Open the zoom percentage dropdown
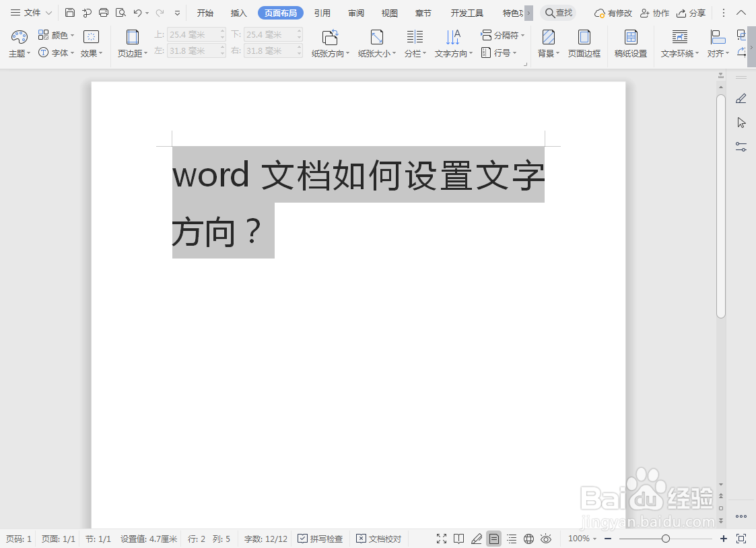The width and height of the screenshot is (756, 548). [580, 538]
